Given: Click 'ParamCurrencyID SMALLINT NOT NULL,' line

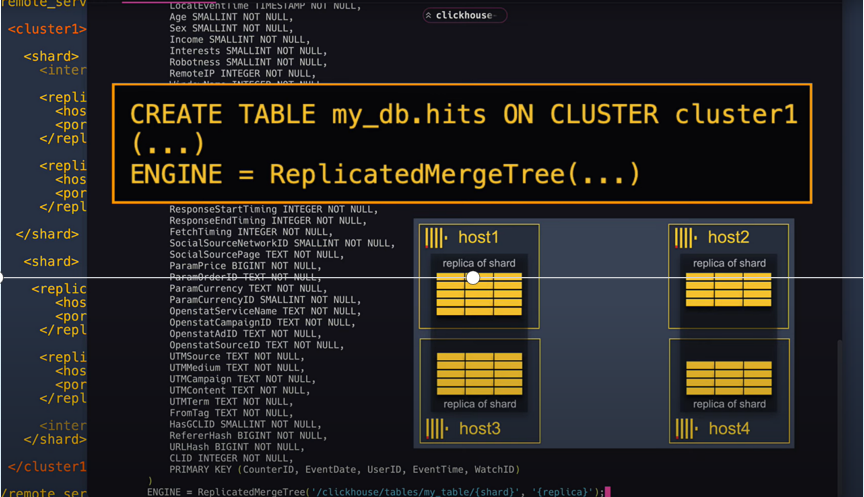Looking at the screenshot, I should 265,300.
